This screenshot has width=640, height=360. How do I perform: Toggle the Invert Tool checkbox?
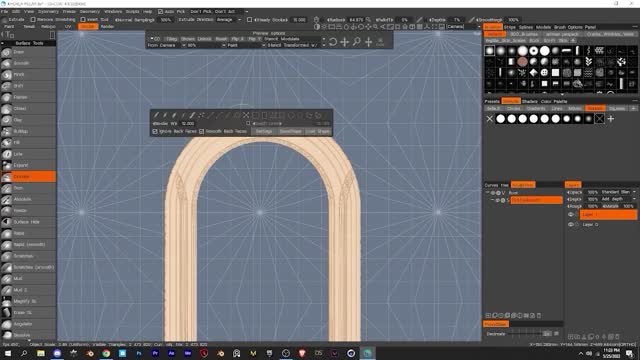pos(83,19)
